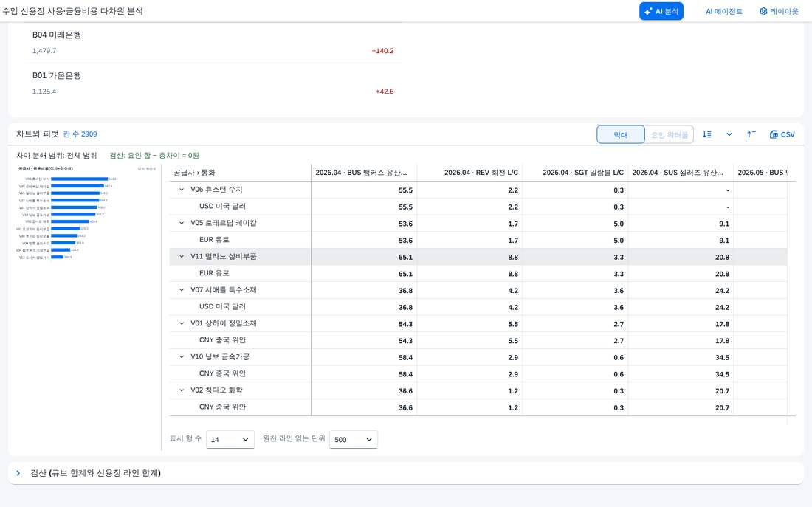Collapse the V05 로테르담 케미칼 row
The image size is (812, 507).
(182, 223)
